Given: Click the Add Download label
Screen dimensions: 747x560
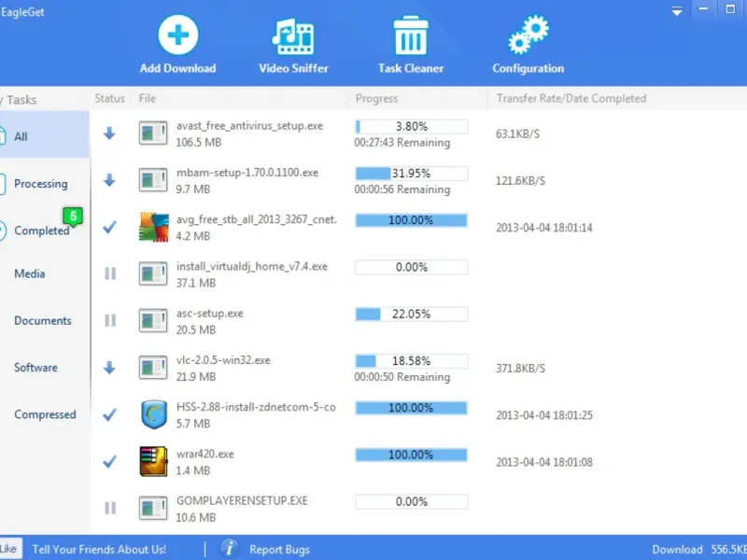Looking at the screenshot, I should 177,68.
